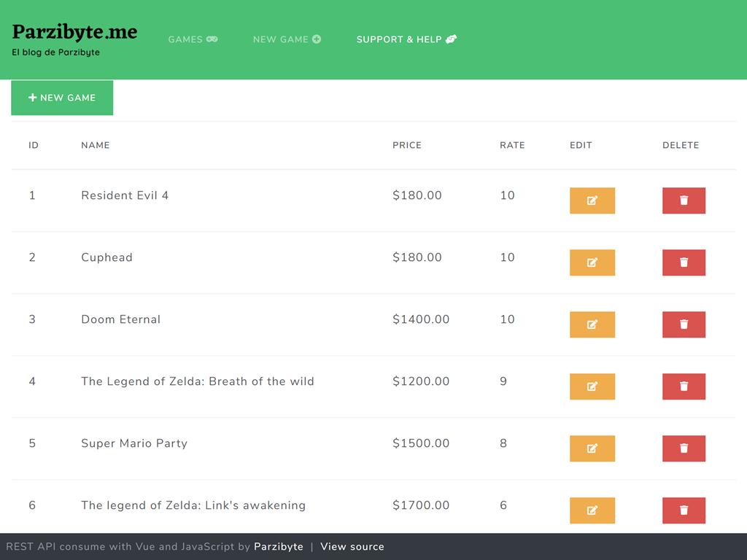Delete Zelda: Breath of the wild game
Screen dimensions: 747x560
pyautogui.click(x=684, y=386)
